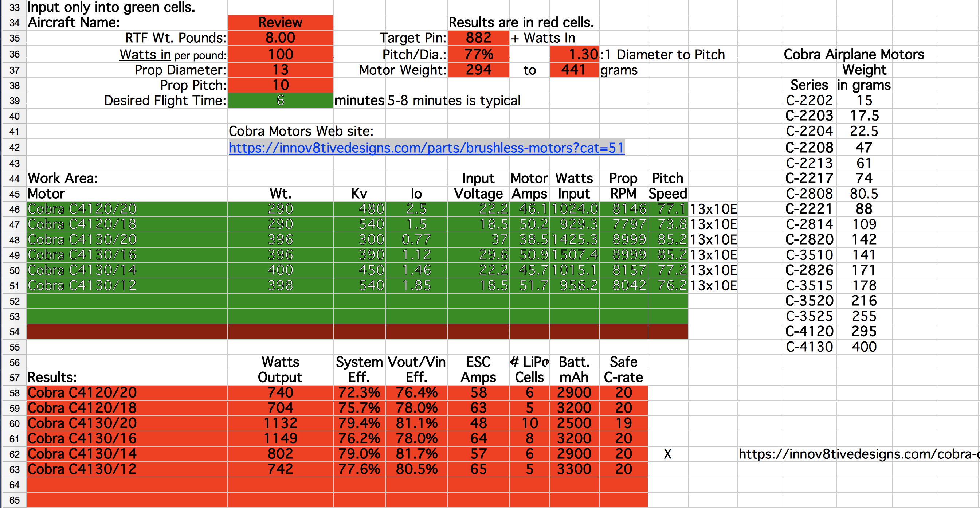Viewport: 980px width, 508px height.
Task: Select row header 54
Action: [14, 331]
